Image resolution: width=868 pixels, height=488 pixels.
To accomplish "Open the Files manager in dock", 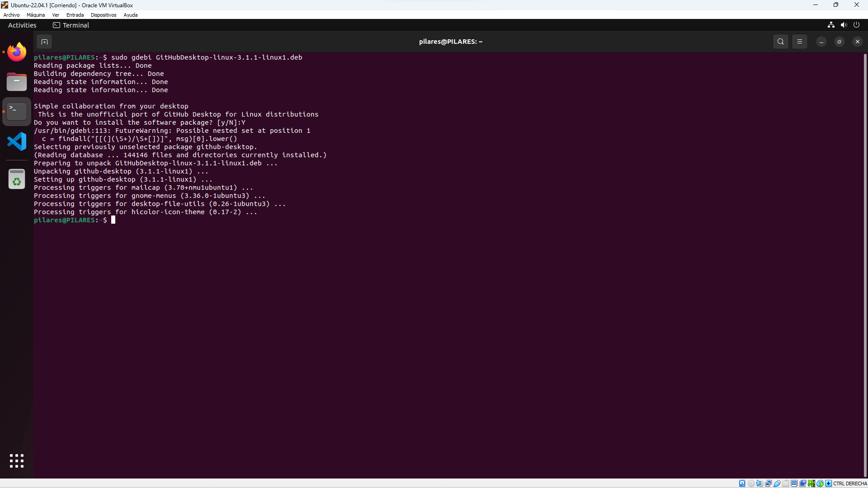I will (x=17, y=82).
